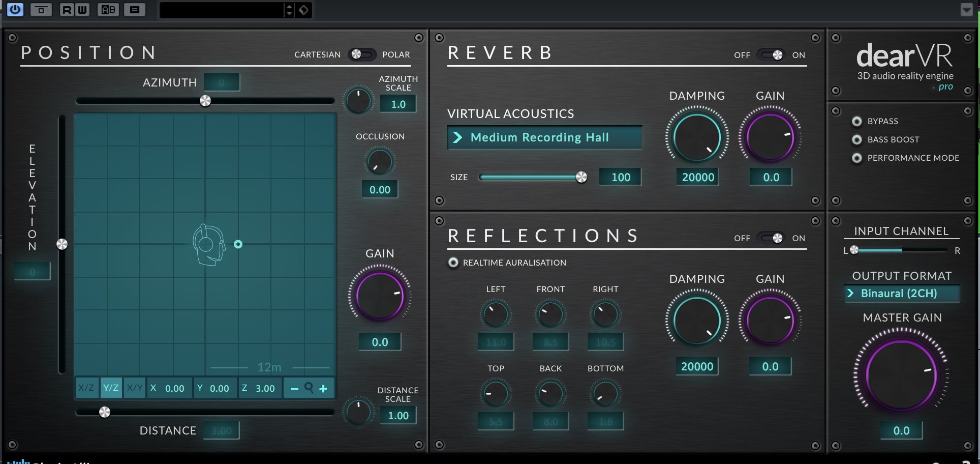Enable Bass Boost option

[857, 139]
